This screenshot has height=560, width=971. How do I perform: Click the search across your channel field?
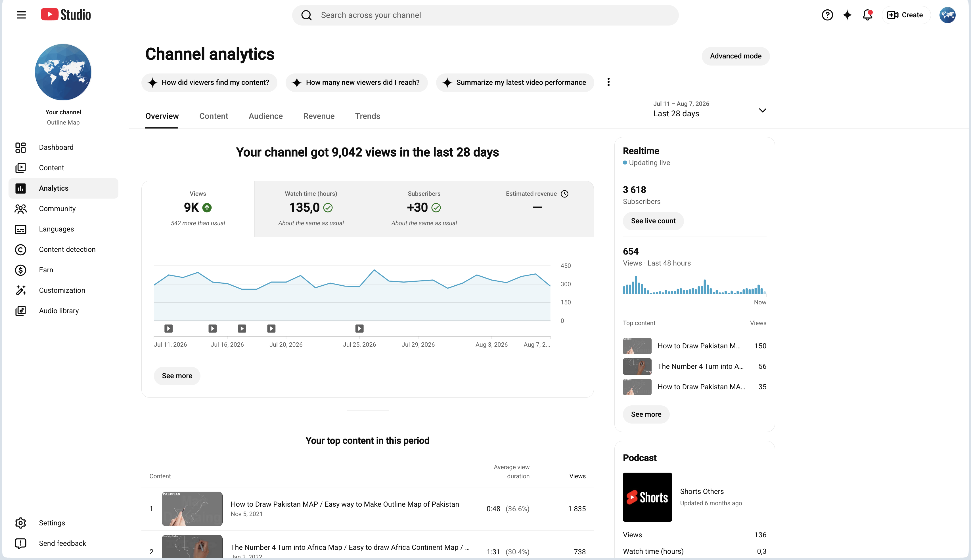485,15
